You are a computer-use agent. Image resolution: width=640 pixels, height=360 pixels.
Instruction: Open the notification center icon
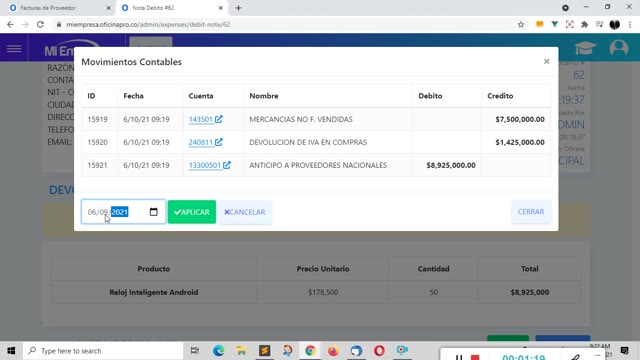click(x=624, y=351)
